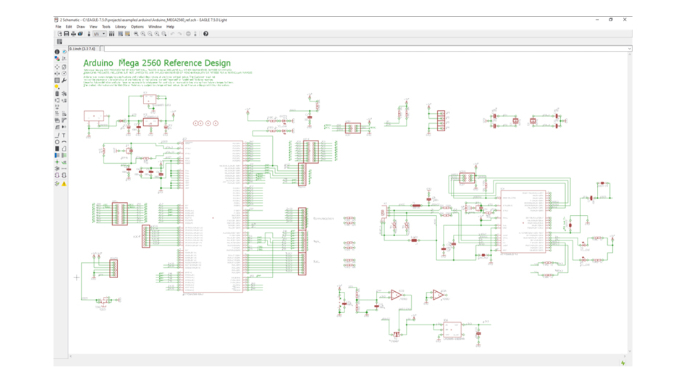Open Help via the question mark icon
Screen dimensions: 678x381
pos(206,34)
